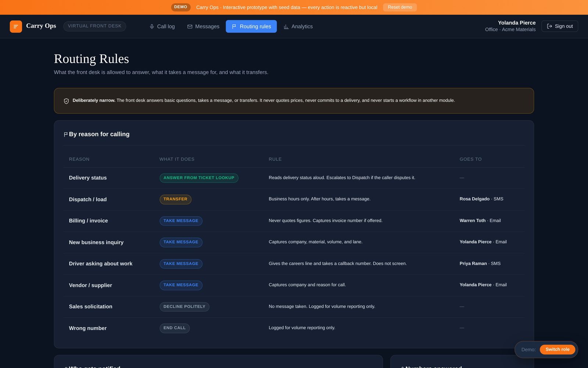
Task: Click the Routing Rules page heading
Action: click(92, 59)
